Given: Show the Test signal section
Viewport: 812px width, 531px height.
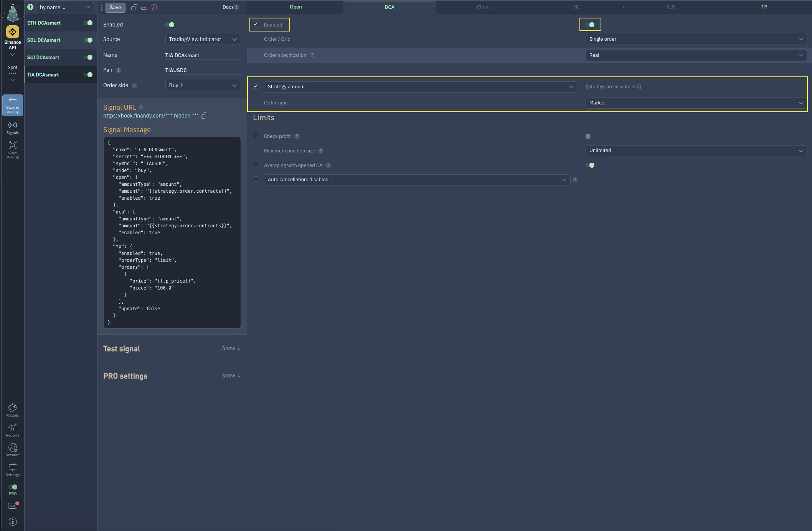Looking at the screenshot, I should click(x=231, y=348).
